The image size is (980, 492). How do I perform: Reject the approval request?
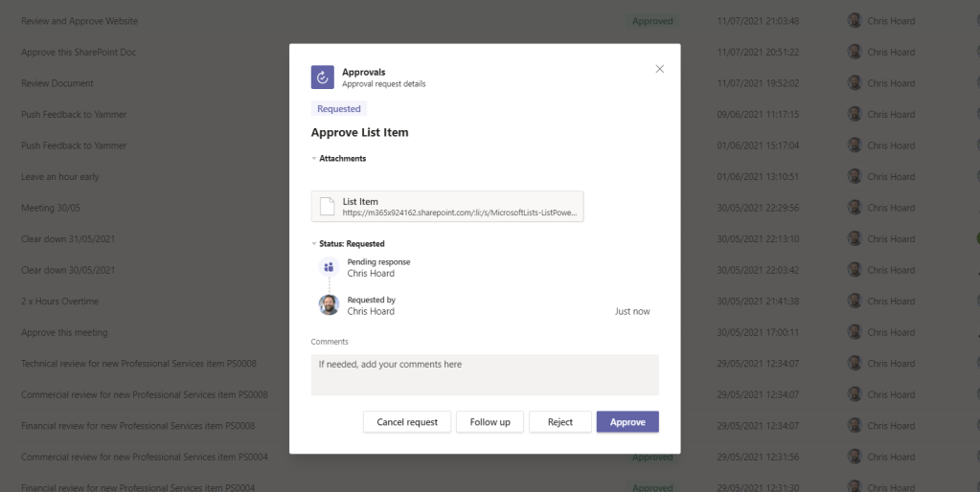pos(559,422)
